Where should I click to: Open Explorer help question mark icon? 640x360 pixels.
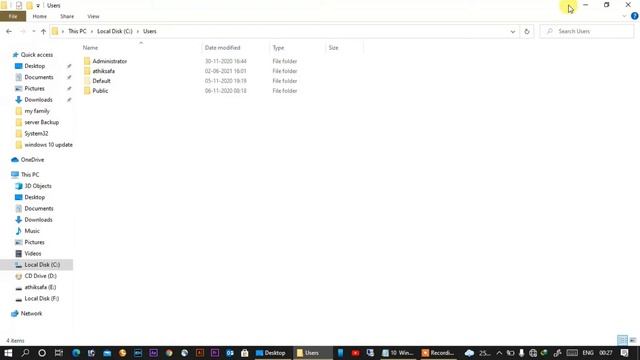(634, 16)
